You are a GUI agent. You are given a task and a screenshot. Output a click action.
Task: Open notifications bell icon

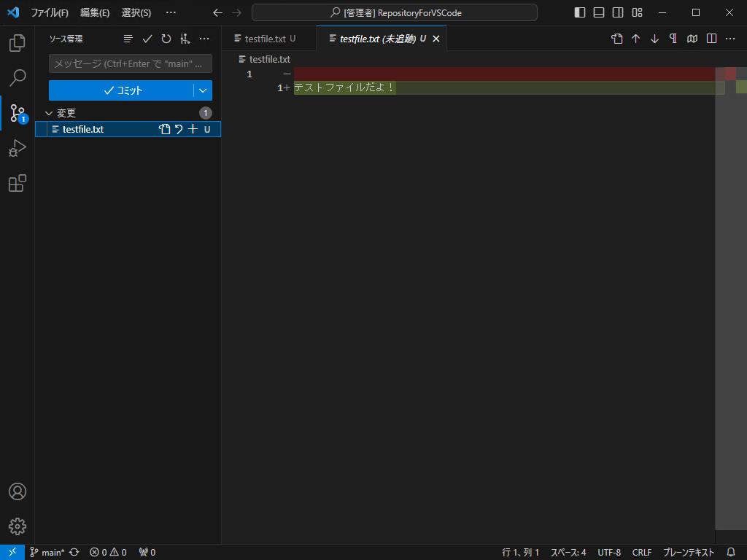pos(731,553)
